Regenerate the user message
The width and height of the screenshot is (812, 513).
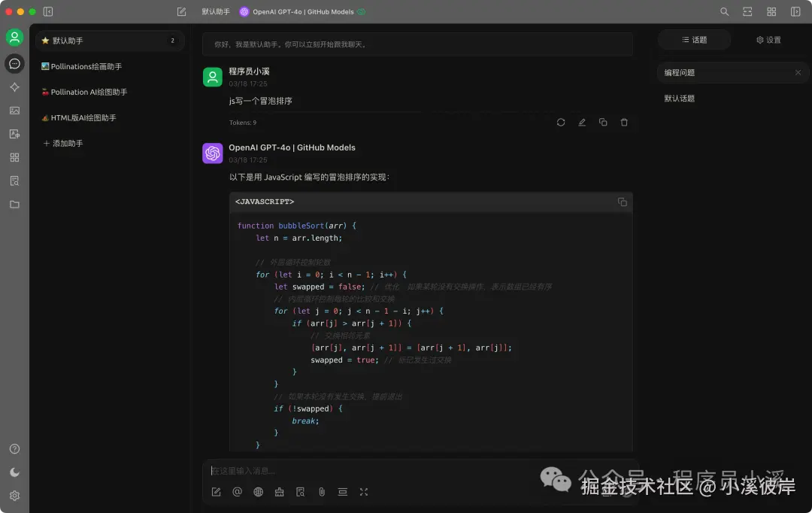(561, 123)
